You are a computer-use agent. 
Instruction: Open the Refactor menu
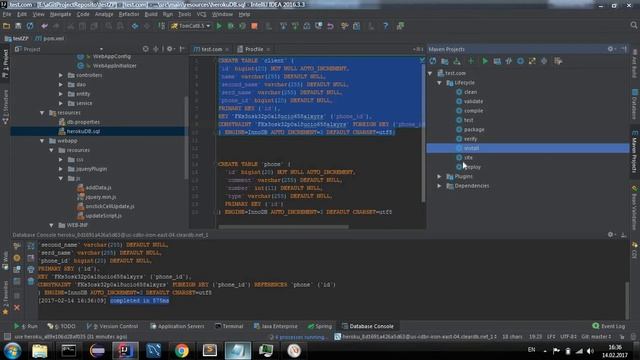(x=129, y=14)
